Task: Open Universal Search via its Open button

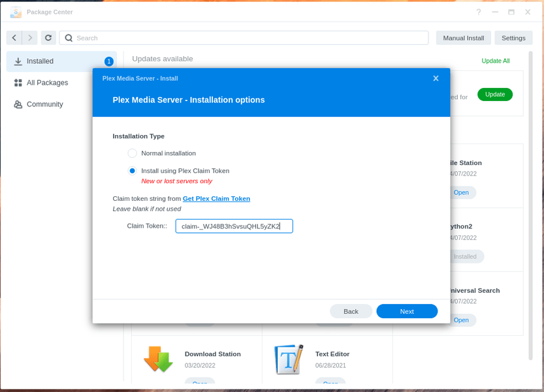Action: 462,320
